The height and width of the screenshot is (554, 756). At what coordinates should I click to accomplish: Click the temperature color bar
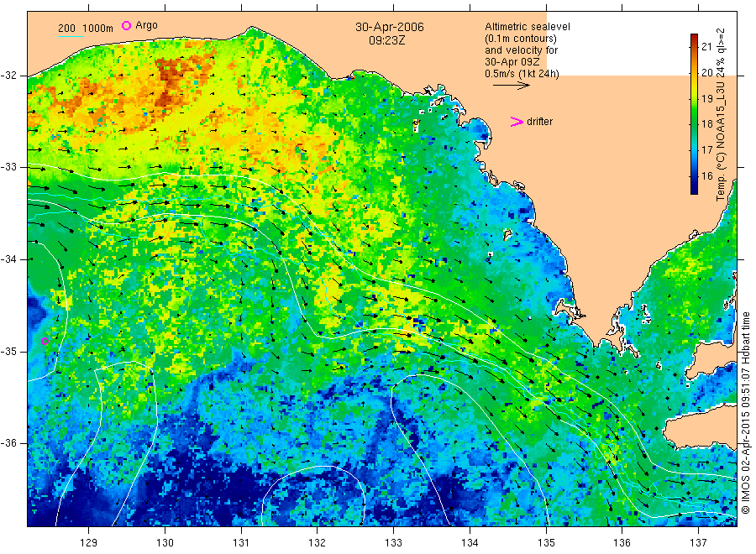click(x=694, y=114)
